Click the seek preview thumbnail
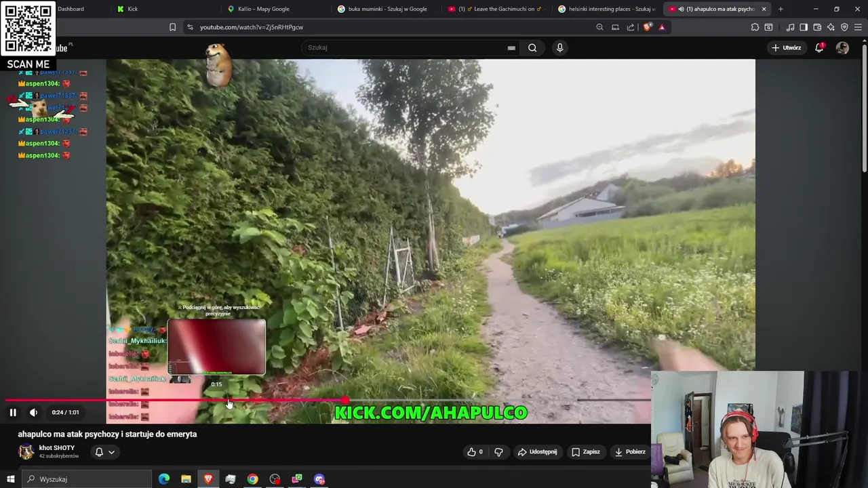The height and width of the screenshot is (488, 868). pyautogui.click(x=217, y=347)
